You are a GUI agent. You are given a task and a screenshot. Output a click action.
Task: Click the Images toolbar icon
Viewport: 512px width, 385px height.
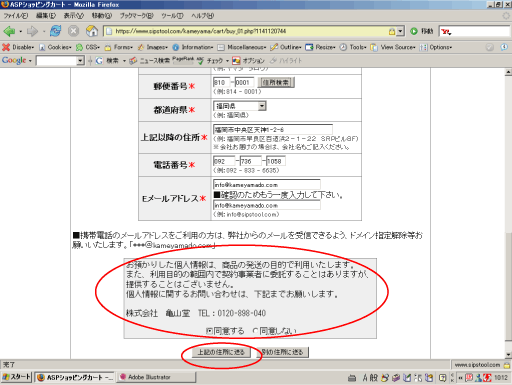(141, 47)
